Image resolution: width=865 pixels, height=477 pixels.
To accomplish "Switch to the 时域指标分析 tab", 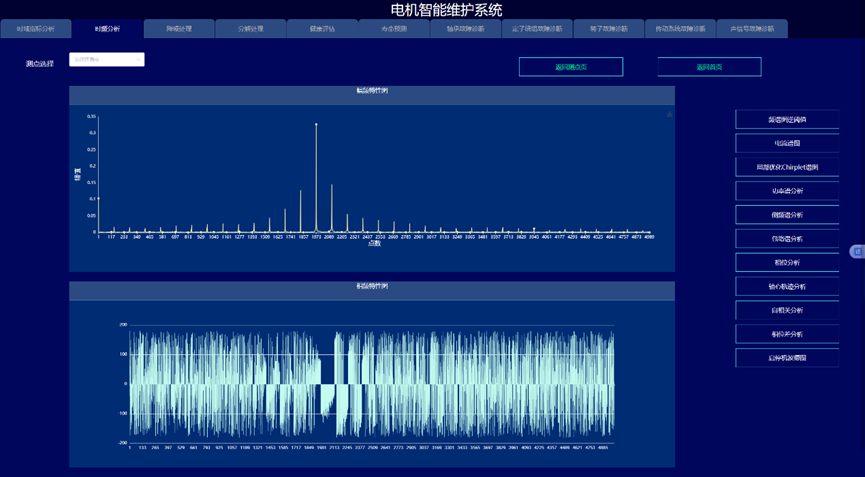I will [36, 29].
